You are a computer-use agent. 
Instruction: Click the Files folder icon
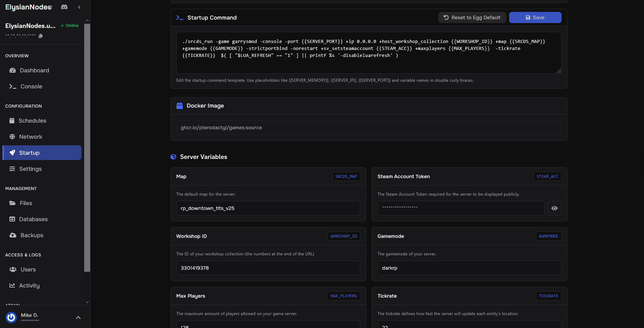(13, 203)
